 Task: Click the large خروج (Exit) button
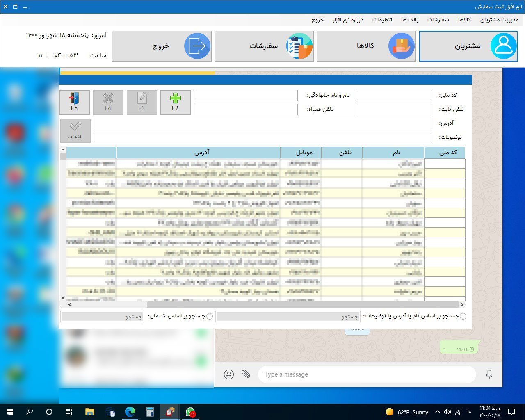[x=162, y=46]
